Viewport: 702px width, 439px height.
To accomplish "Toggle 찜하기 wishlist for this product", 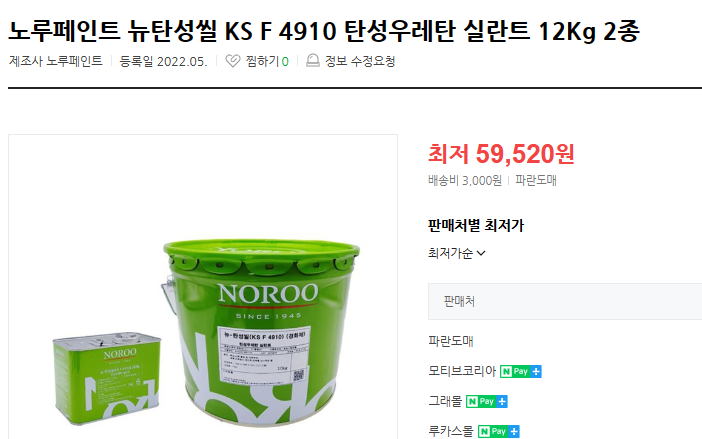I will [257, 61].
